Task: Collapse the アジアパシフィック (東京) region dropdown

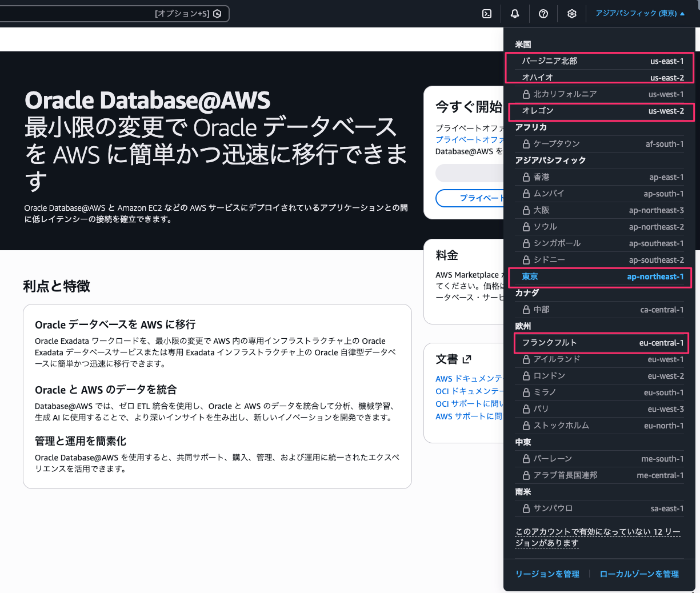Action: coord(640,13)
